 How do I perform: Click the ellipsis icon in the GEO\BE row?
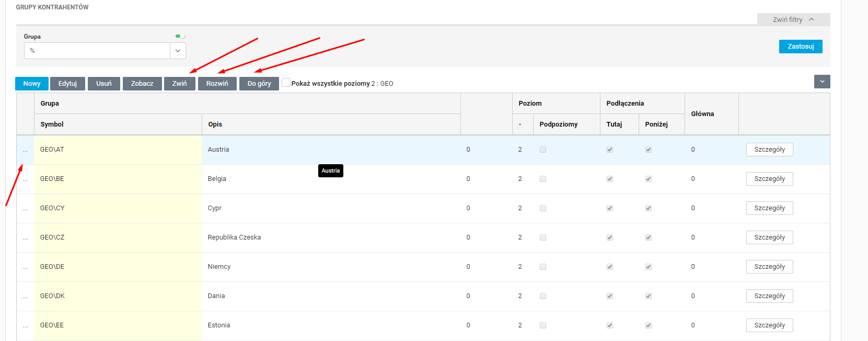(25, 180)
